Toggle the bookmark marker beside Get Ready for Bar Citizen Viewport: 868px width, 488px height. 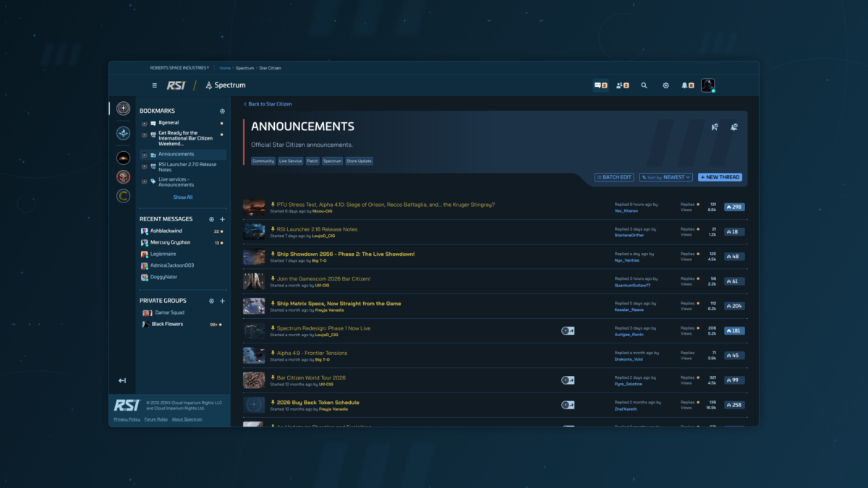(x=145, y=134)
